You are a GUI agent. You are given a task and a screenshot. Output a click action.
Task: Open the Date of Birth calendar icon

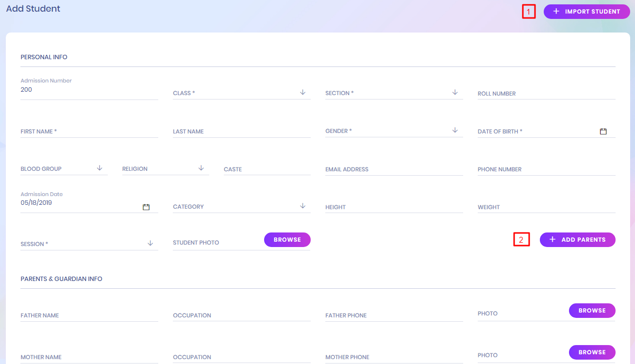click(603, 132)
